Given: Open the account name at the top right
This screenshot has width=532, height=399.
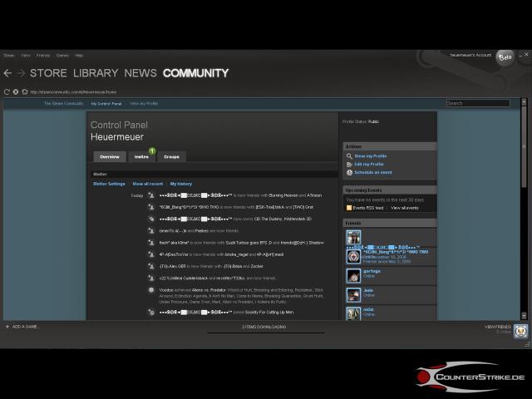Looking at the screenshot, I should (x=470, y=55).
